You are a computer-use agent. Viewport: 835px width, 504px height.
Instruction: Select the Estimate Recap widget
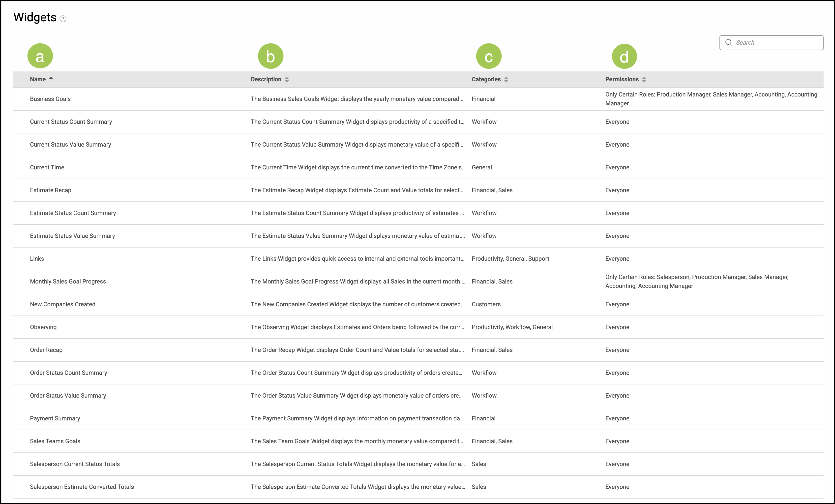tap(51, 190)
